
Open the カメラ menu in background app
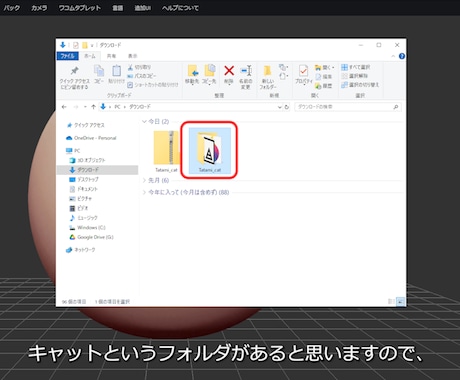click(x=39, y=8)
